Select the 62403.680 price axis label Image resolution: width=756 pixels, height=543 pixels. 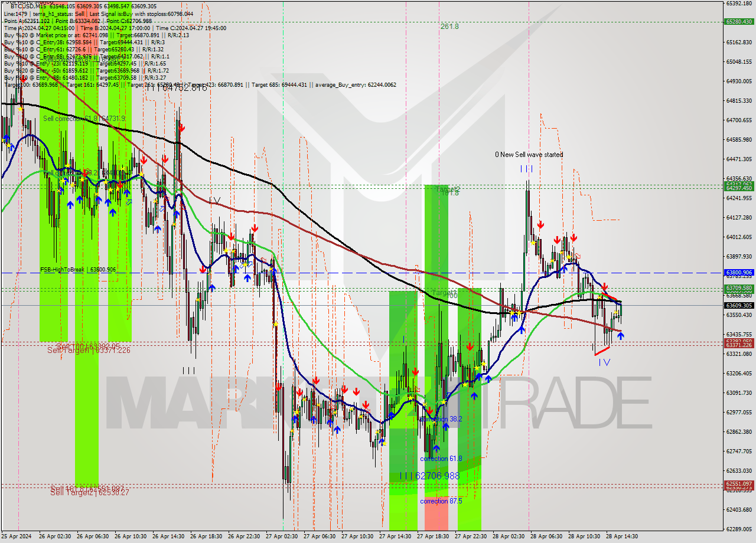[738, 509]
